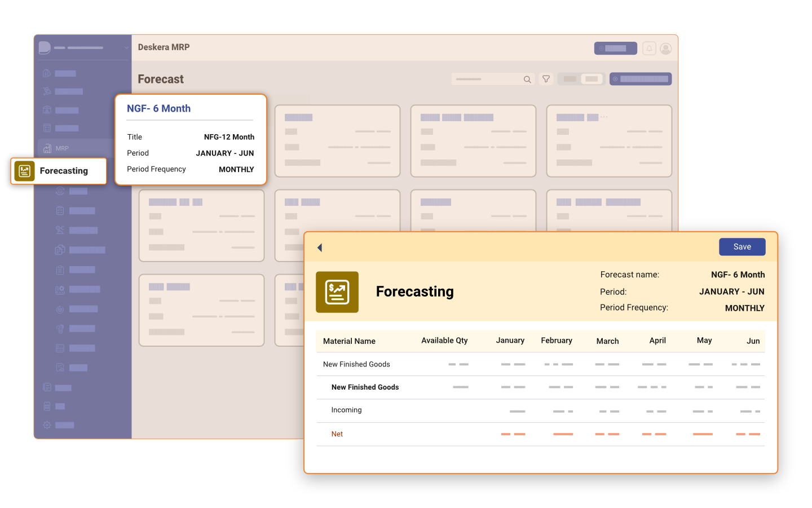
Task: Select the Net row in the forecasting table
Action: coord(337,434)
